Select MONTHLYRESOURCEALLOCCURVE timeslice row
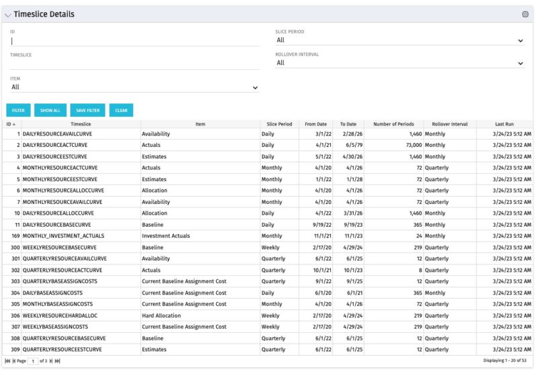Image resolution: width=537 pixels, height=392 pixels. [x=267, y=191]
